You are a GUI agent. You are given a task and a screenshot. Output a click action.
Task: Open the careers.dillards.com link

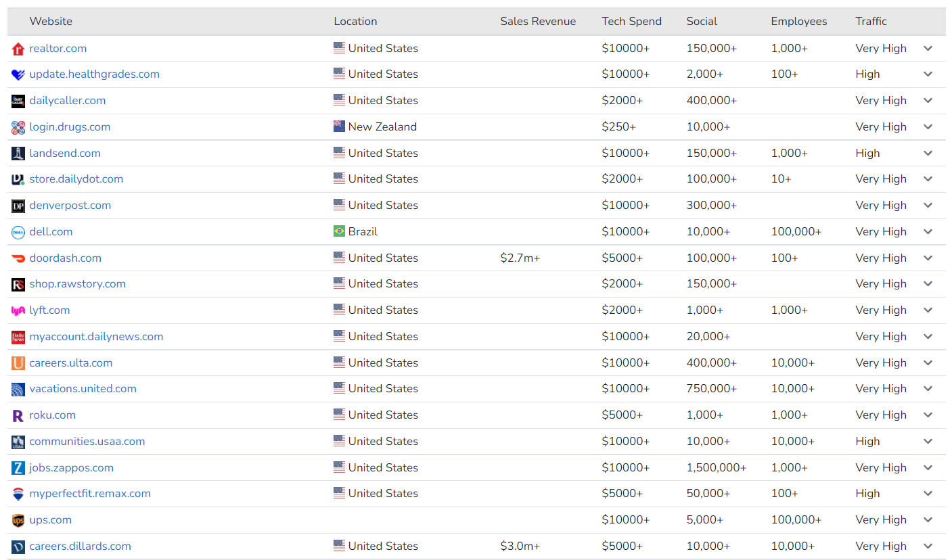(x=81, y=546)
